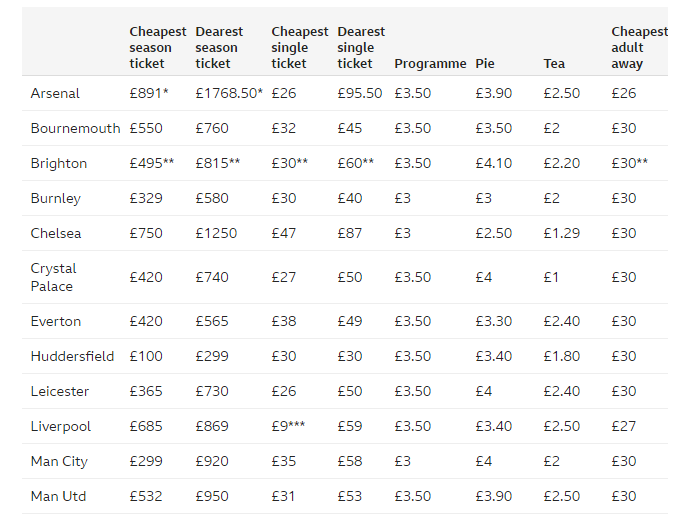
Task: Click Arsenal's £1768.50* dearest season ticket
Action: 229,93
